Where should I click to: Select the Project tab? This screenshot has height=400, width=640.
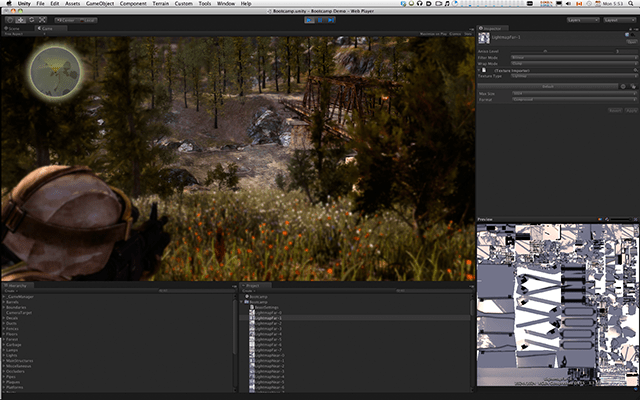click(255, 286)
